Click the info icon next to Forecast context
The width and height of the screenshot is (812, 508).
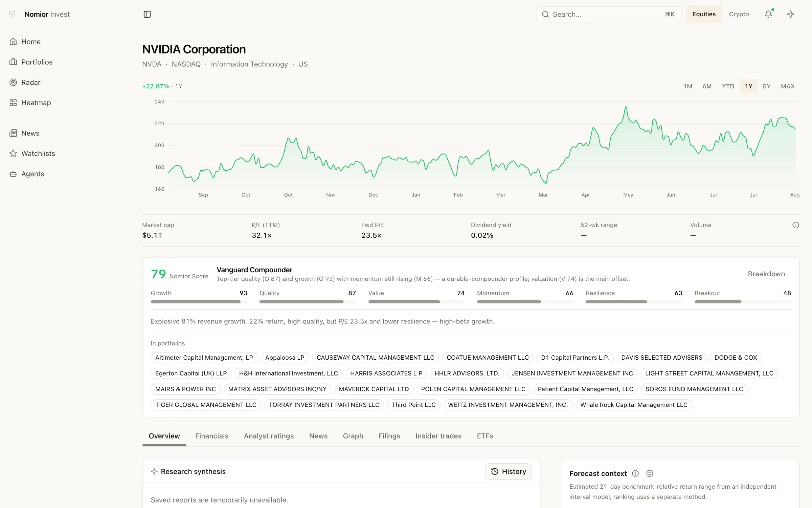[635, 473]
